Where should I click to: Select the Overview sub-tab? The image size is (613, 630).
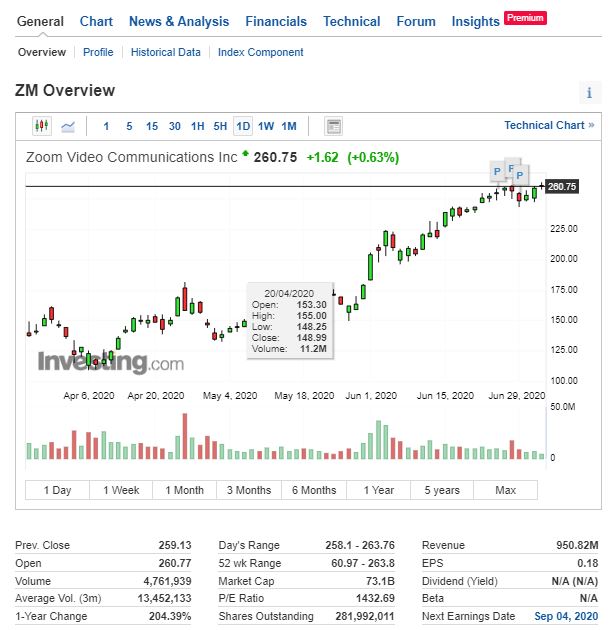(x=42, y=52)
